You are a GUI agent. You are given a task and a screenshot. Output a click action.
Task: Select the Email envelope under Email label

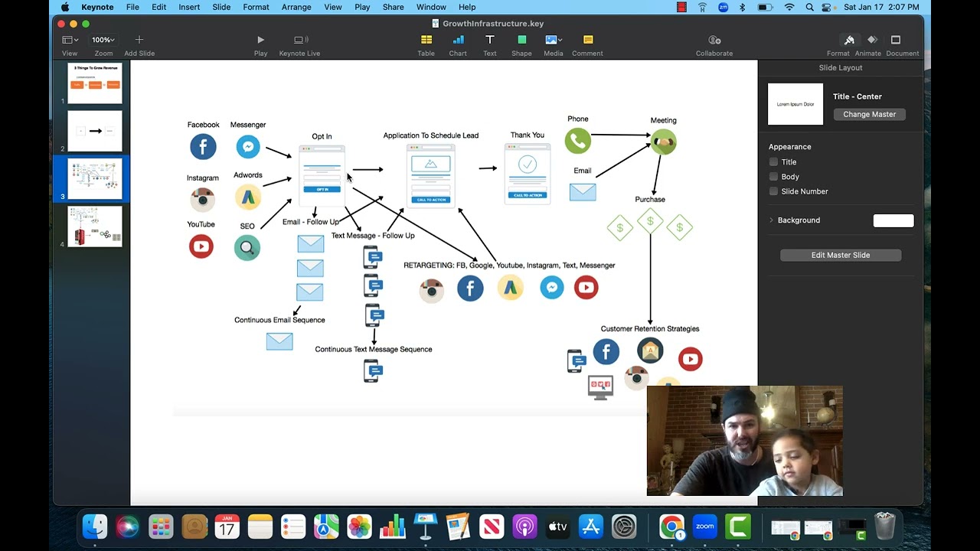583,192
